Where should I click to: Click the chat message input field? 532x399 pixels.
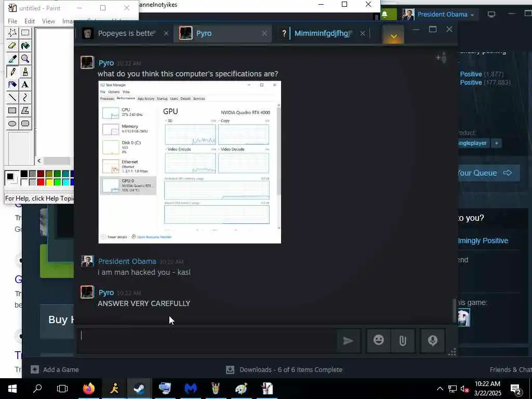point(207,340)
